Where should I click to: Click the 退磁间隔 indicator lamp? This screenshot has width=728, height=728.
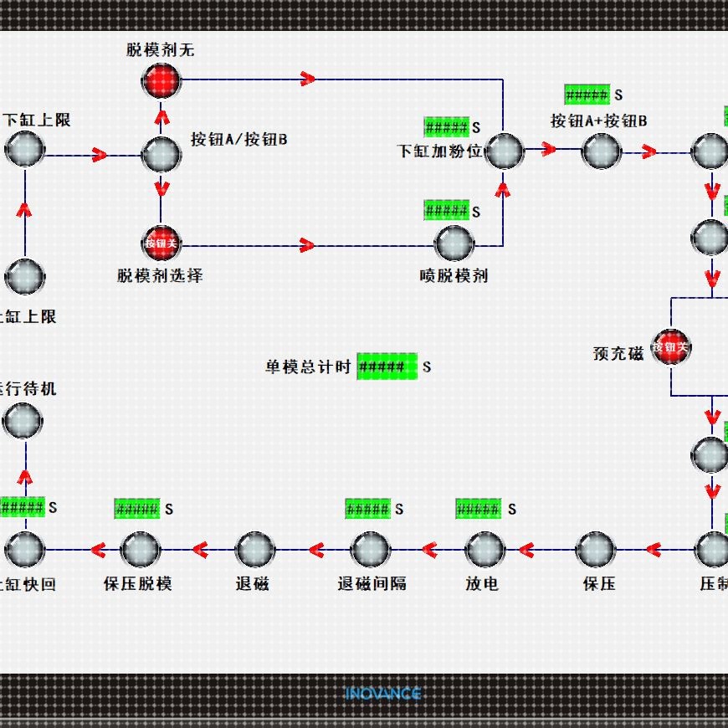(x=370, y=550)
